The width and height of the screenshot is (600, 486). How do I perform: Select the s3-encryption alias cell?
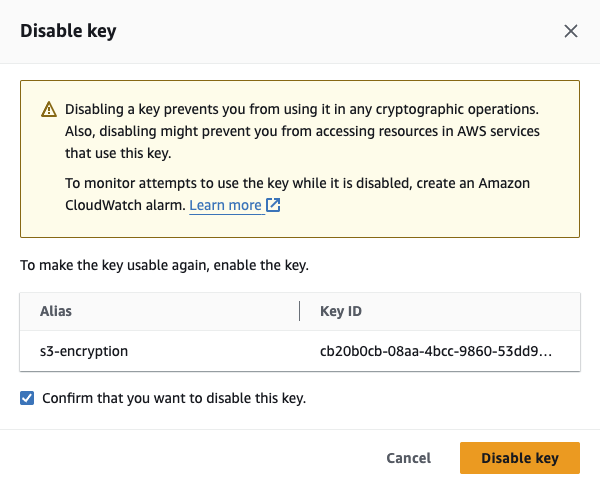coord(84,351)
